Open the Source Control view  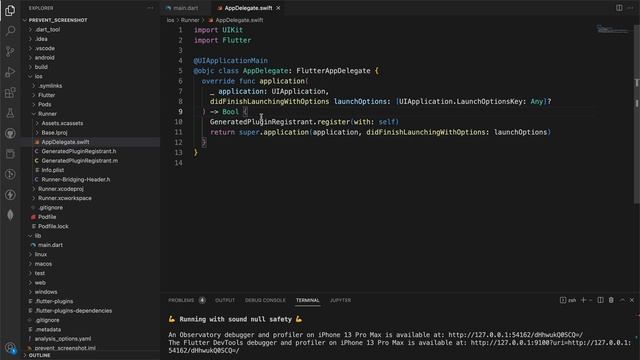point(10,51)
